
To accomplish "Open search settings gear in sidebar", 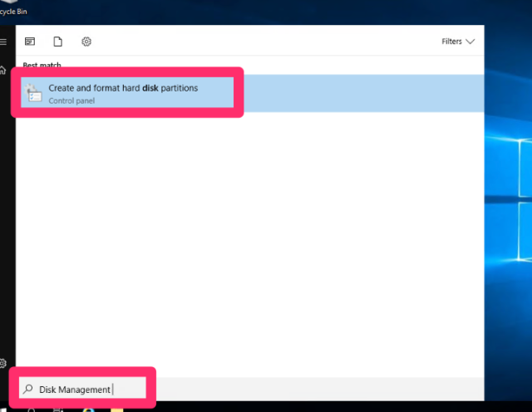I will click(2, 363).
